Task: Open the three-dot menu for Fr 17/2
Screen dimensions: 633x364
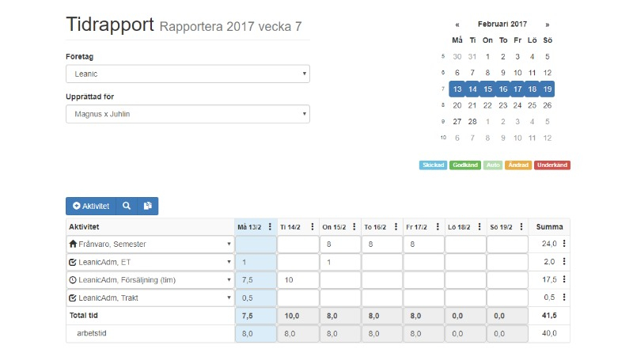Action: [x=438, y=227]
